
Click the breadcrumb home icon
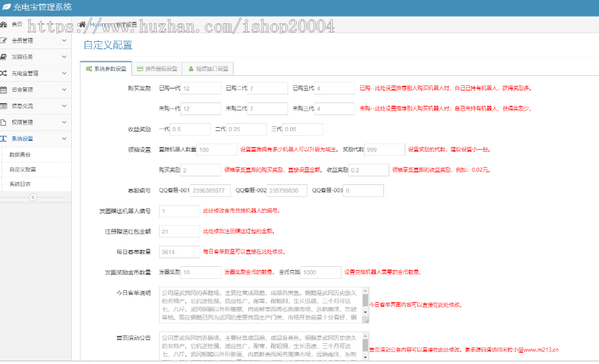[82, 25]
